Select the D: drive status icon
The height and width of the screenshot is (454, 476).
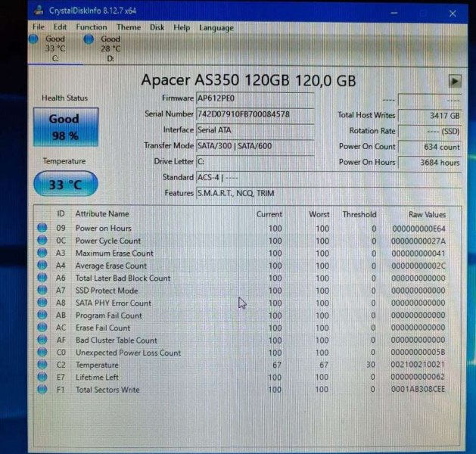pos(89,39)
